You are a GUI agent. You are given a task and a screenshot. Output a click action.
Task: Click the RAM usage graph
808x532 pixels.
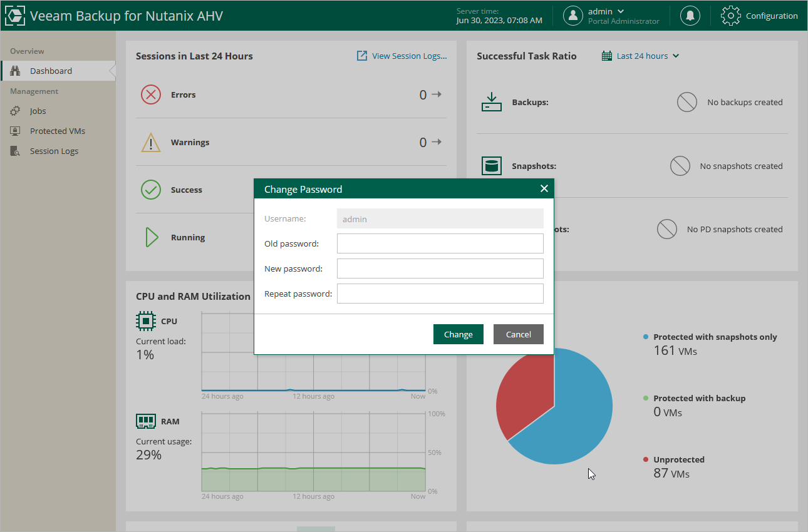click(313, 452)
